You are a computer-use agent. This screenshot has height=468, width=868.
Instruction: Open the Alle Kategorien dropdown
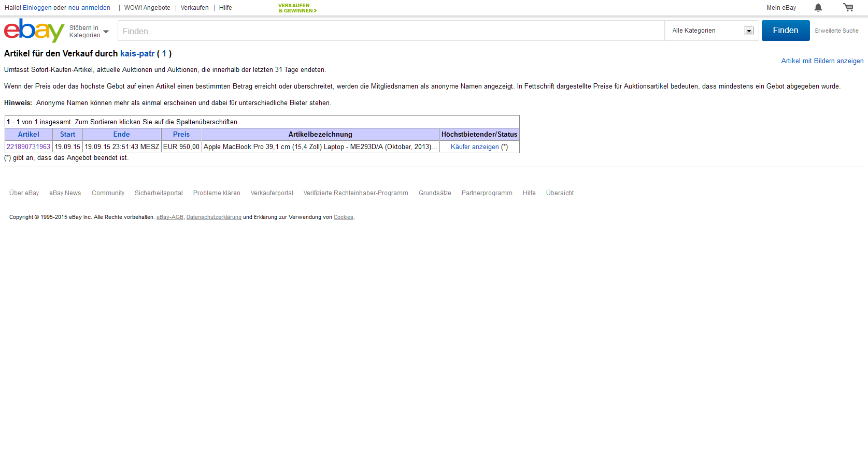(712, 31)
